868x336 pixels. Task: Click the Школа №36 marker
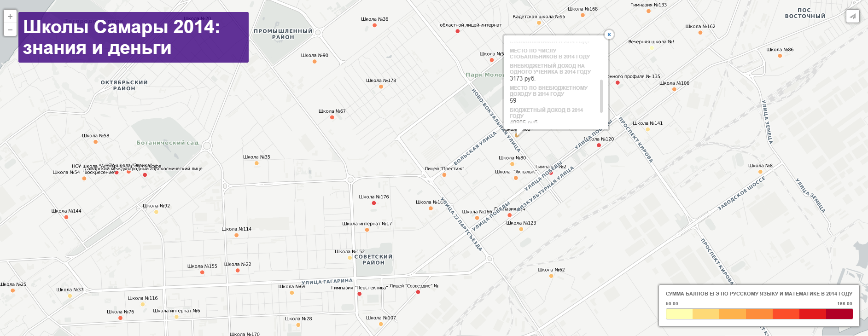[375, 25]
